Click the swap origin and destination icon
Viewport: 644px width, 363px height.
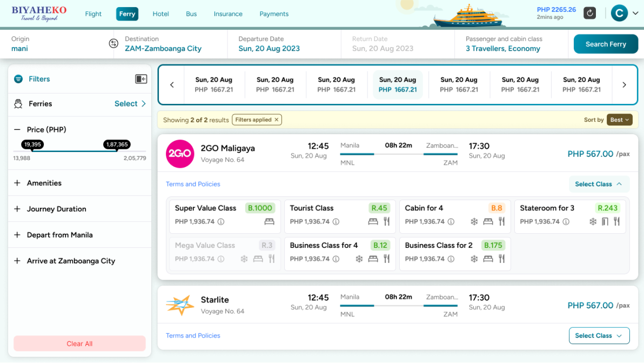point(113,44)
